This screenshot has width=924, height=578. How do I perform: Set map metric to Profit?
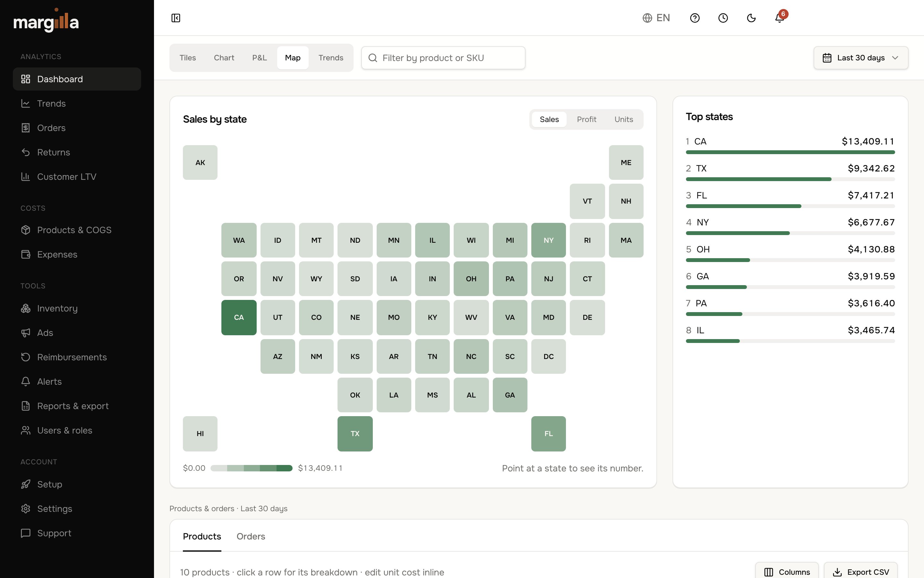[x=586, y=119]
